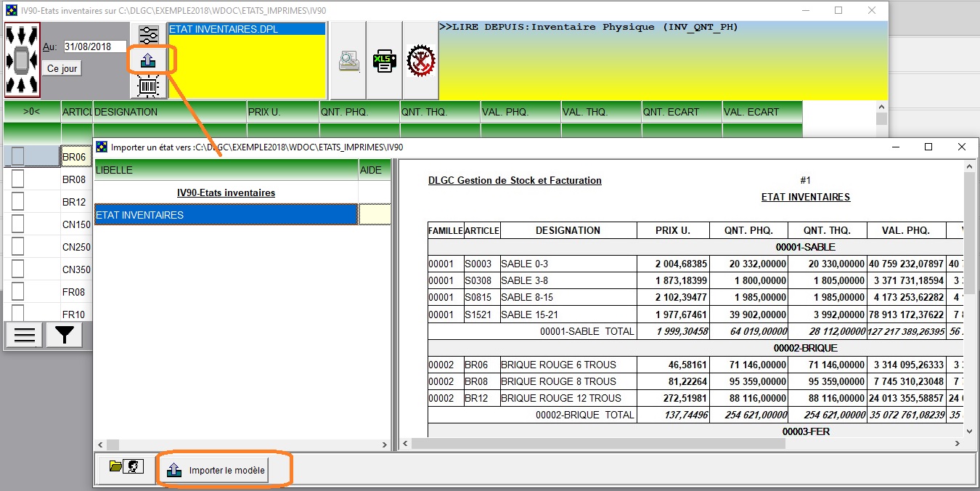Click the funnel filter icon
Viewport: 980px width, 491px height.
click(x=64, y=335)
